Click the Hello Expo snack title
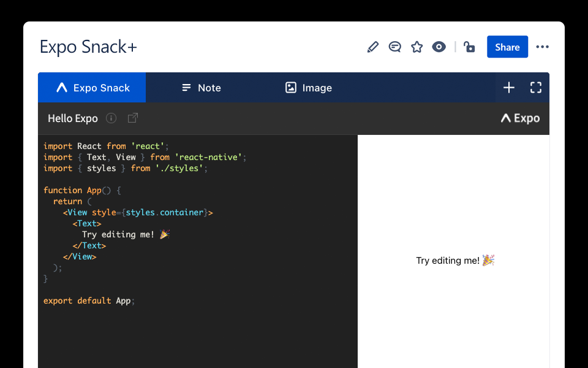Screen dimensions: 588x368 click(x=73, y=118)
